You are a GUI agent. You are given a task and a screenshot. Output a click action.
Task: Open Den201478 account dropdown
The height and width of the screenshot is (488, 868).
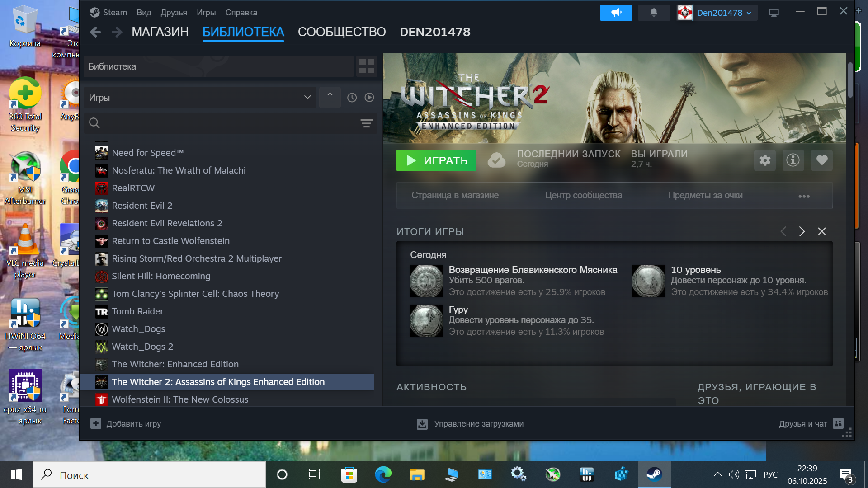[724, 13]
